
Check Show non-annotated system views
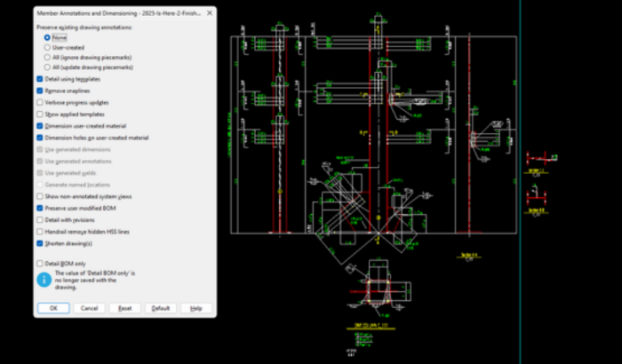coord(40,196)
